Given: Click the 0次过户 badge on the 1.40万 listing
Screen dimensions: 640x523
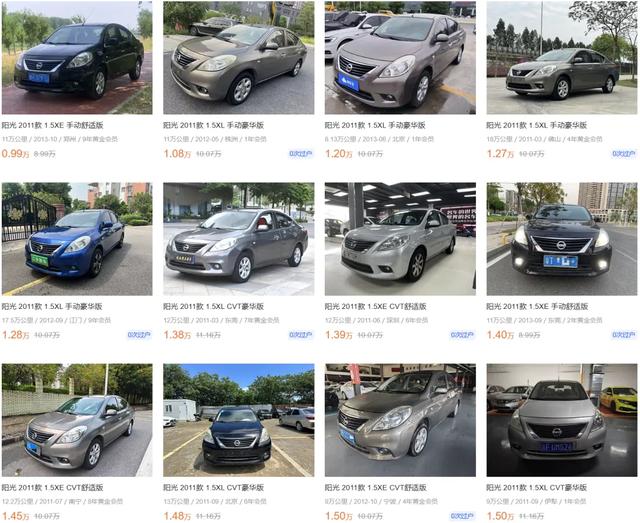Looking at the screenshot, I should click(624, 335).
